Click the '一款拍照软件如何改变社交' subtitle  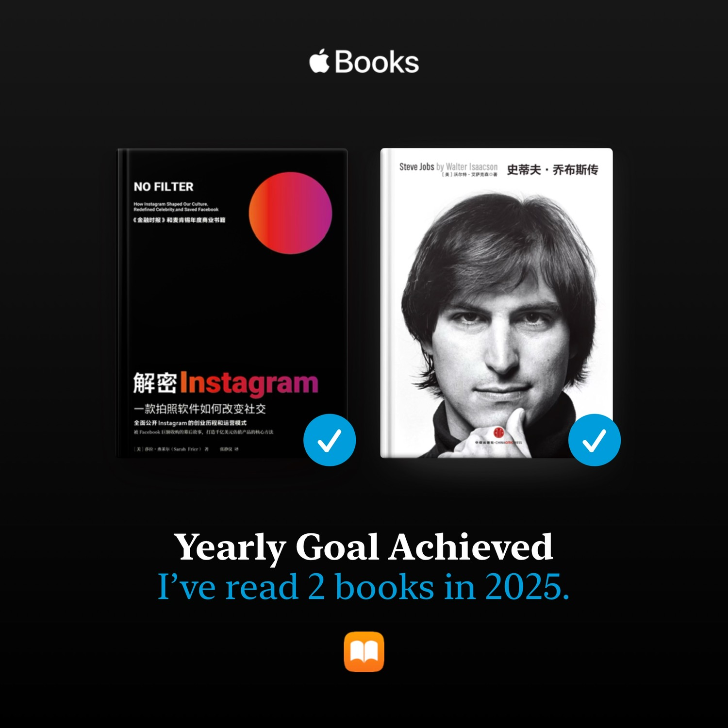199,409
